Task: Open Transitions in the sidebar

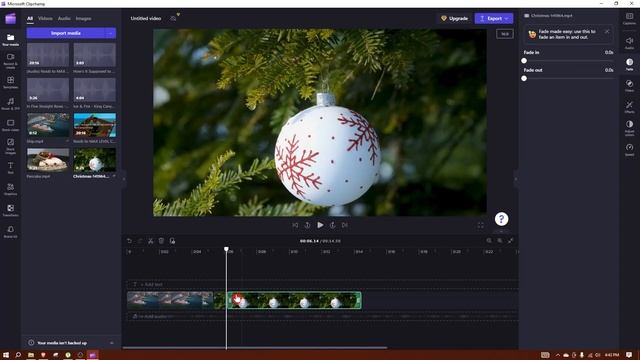Action: pos(11,211)
